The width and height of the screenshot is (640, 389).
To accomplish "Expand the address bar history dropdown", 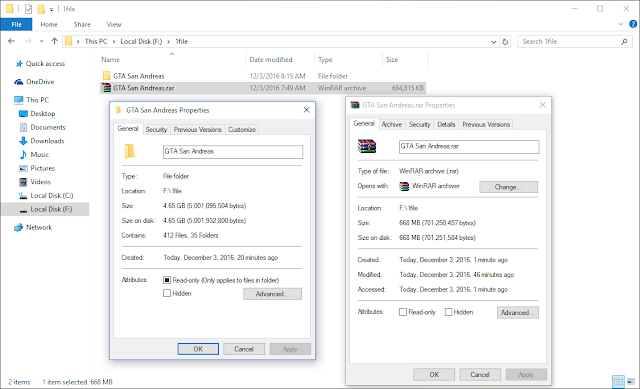I will pos(493,42).
